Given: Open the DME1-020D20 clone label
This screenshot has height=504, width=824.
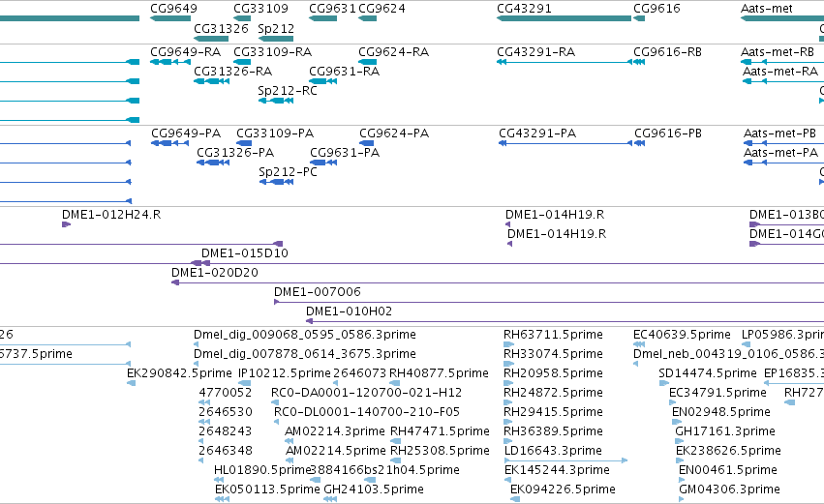Looking at the screenshot, I should click(x=214, y=273).
